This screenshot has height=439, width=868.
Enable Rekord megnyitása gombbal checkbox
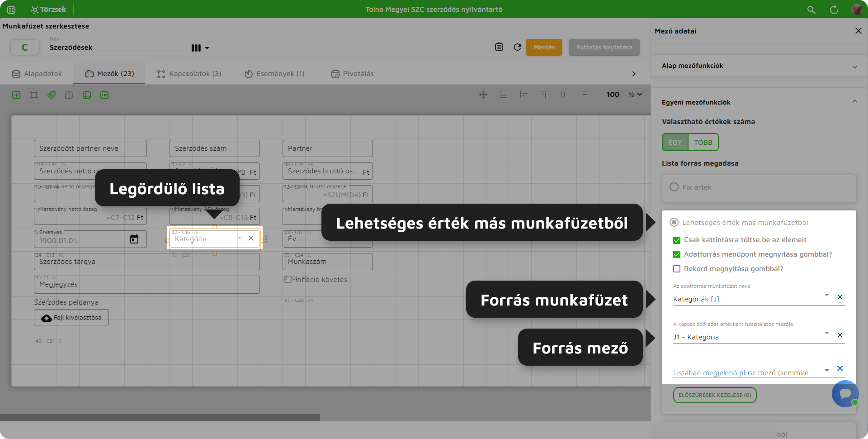point(677,269)
